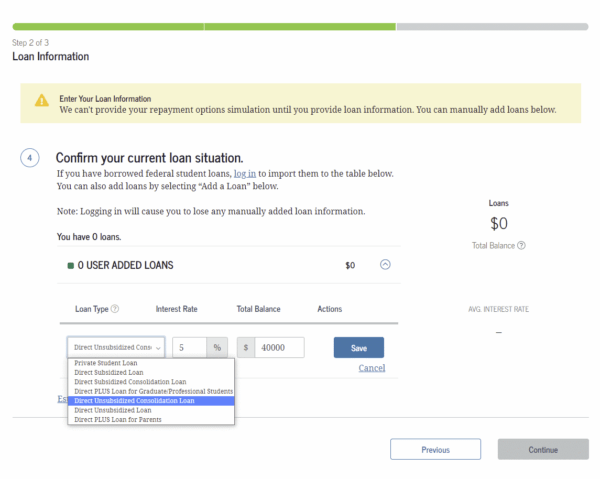Click the yellow warning triangle icon

[41, 101]
